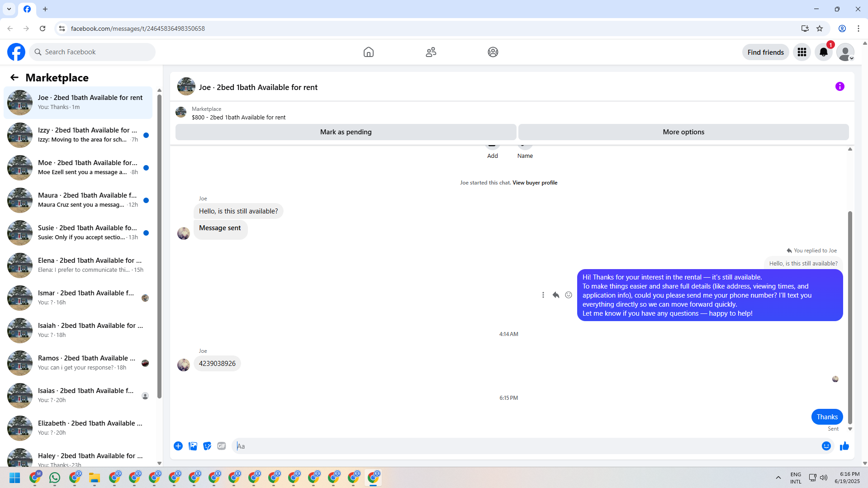868x488 pixels.
Task: Open the volume control in system tray
Action: point(824,478)
